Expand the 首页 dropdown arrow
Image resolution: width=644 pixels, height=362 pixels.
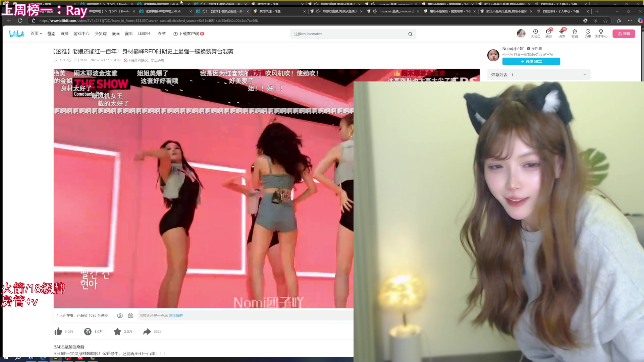click(x=41, y=34)
